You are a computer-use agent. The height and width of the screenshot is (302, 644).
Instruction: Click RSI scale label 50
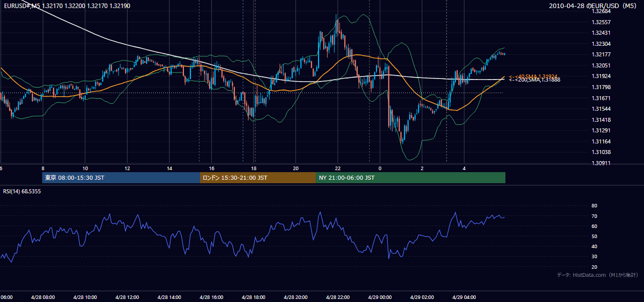(594, 236)
